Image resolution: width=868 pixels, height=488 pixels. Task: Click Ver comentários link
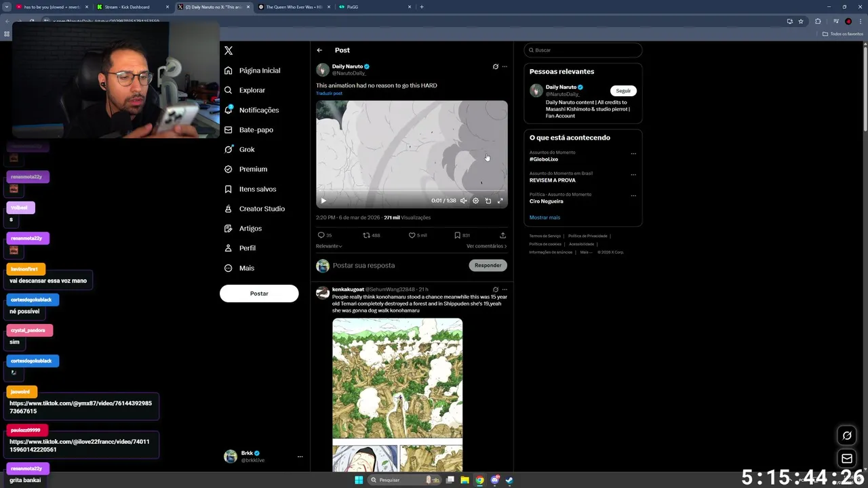486,246
